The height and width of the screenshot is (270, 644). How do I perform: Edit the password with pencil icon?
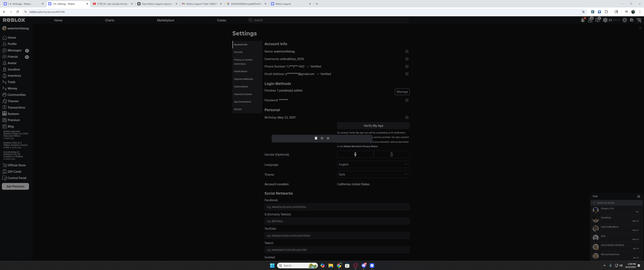pyautogui.click(x=407, y=100)
